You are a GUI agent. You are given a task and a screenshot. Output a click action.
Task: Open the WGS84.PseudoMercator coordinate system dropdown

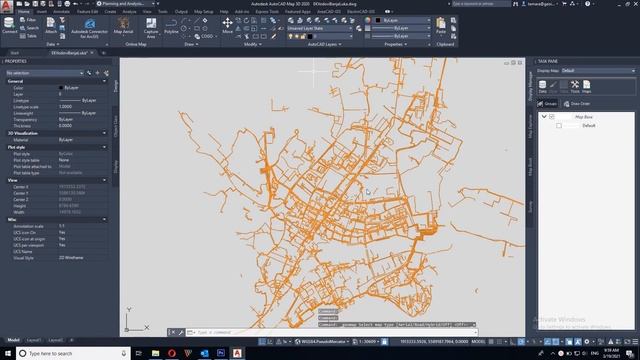323,342
